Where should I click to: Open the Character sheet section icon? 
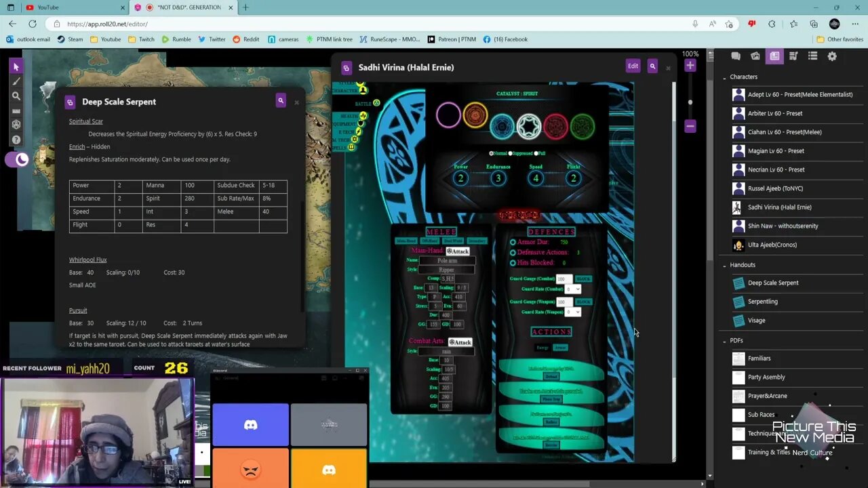(362, 89)
